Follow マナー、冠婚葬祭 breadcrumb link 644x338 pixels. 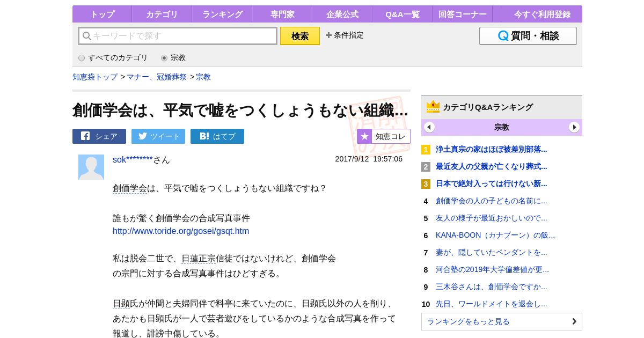[x=157, y=77]
